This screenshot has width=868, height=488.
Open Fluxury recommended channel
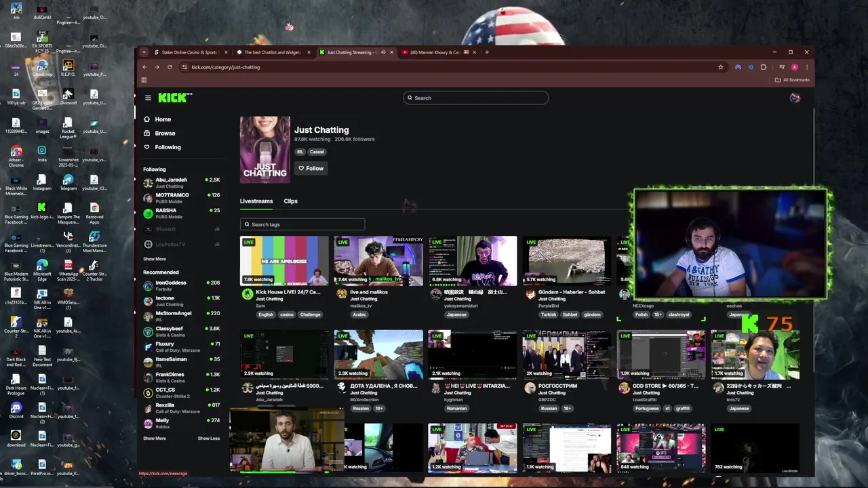click(x=182, y=346)
